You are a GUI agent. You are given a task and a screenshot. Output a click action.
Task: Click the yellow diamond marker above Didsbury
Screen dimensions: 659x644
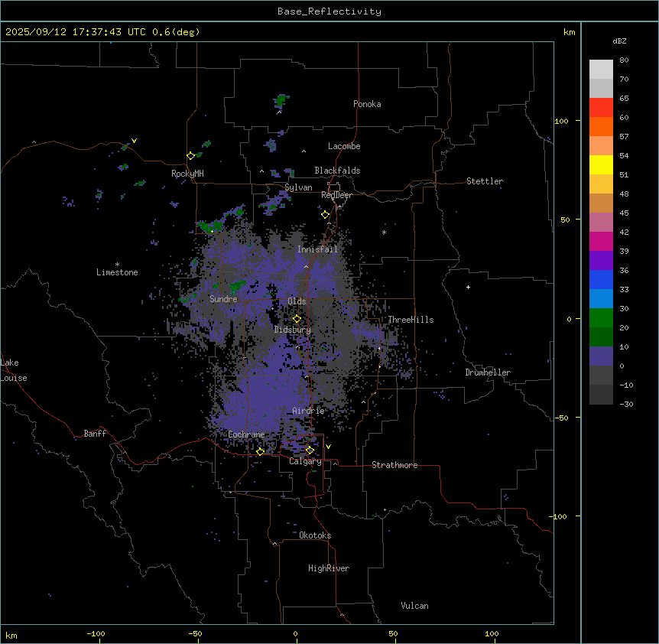pyautogui.click(x=297, y=319)
